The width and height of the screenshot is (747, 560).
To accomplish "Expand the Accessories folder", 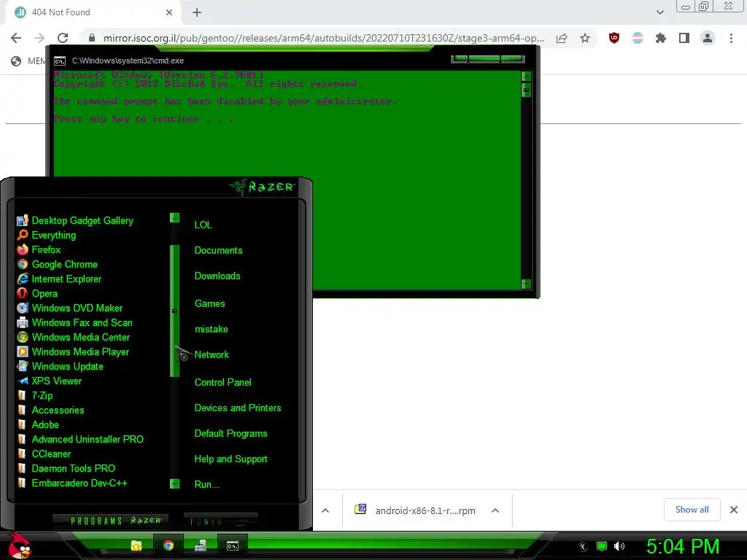I will (x=50, y=410).
